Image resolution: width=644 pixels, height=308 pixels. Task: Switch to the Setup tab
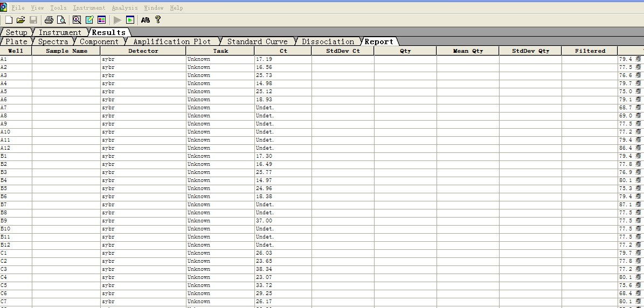point(16,32)
